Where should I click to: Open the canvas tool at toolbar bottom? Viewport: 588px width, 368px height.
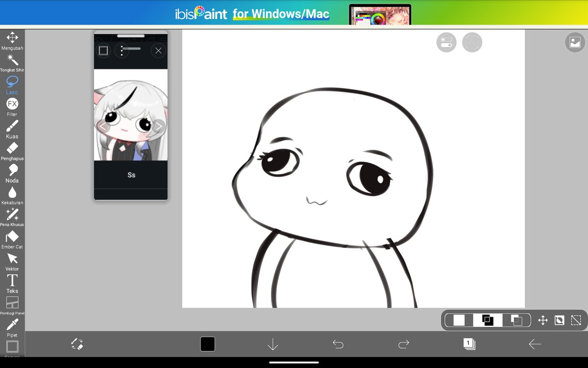point(12,347)
